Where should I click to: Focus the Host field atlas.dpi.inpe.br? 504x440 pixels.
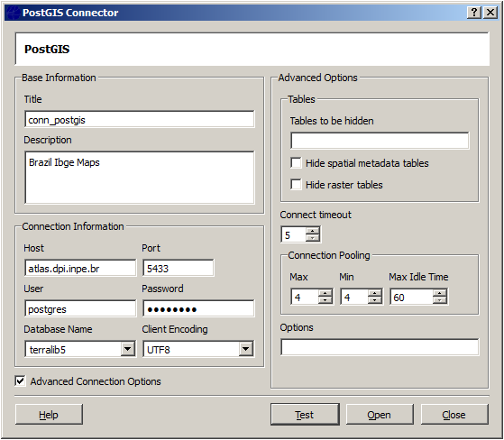tap(80, 268)
